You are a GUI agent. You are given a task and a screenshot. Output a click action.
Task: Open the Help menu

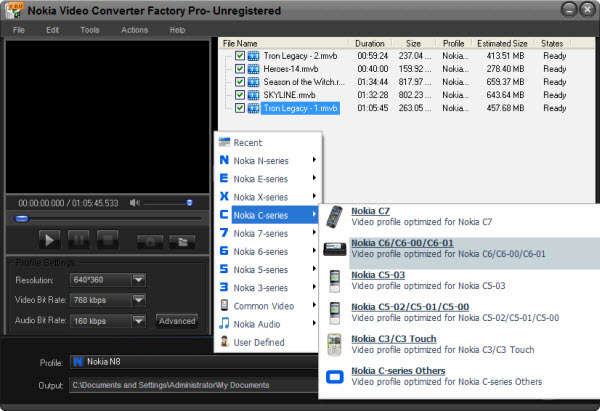click(x=177, y=30)
